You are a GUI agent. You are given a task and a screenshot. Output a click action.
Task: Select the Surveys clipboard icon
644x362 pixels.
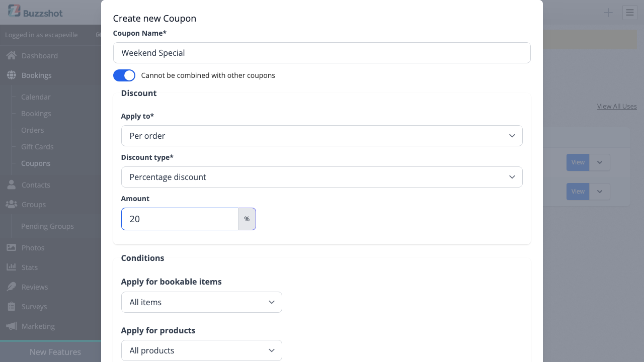(11, 306)
